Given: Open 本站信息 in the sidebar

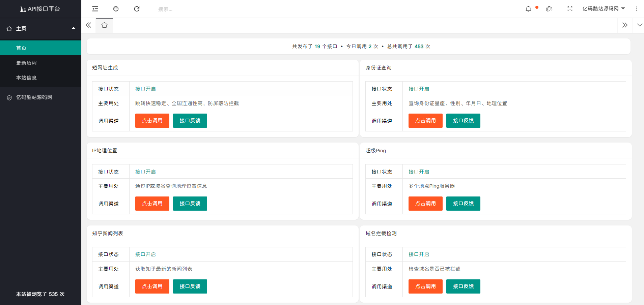Looking at the screenshot, I should click(x=26, y=78).
